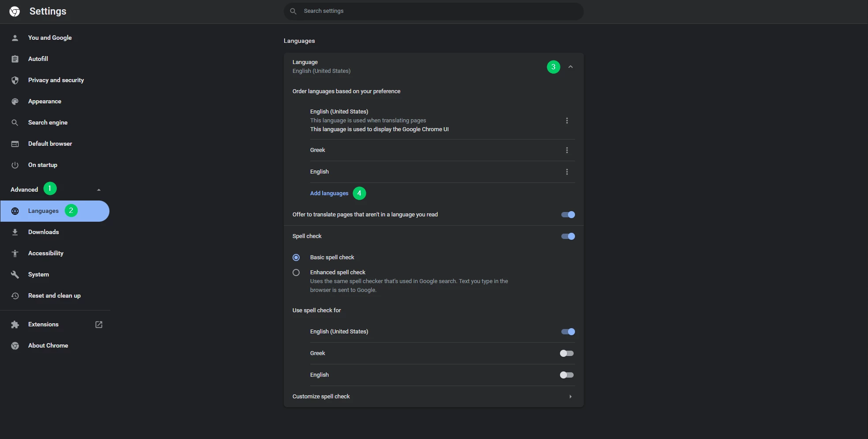This screenshot has width=868, height=439.
Task: Focus the Search settings field
Action: point(434,11)
